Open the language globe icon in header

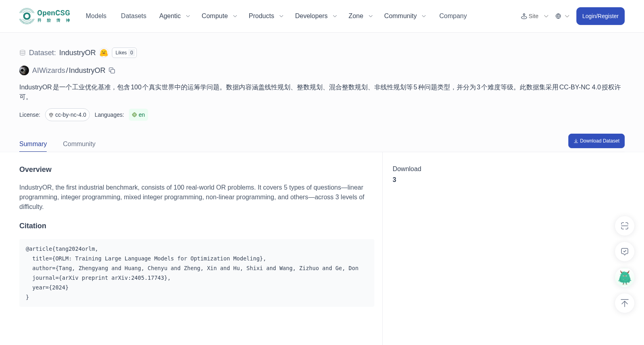point(558,16)
